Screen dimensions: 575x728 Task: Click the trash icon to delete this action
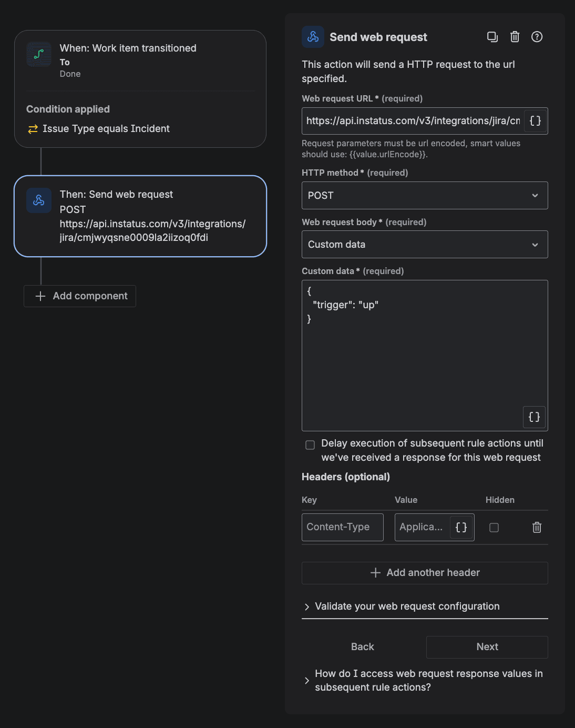point(514,37)
